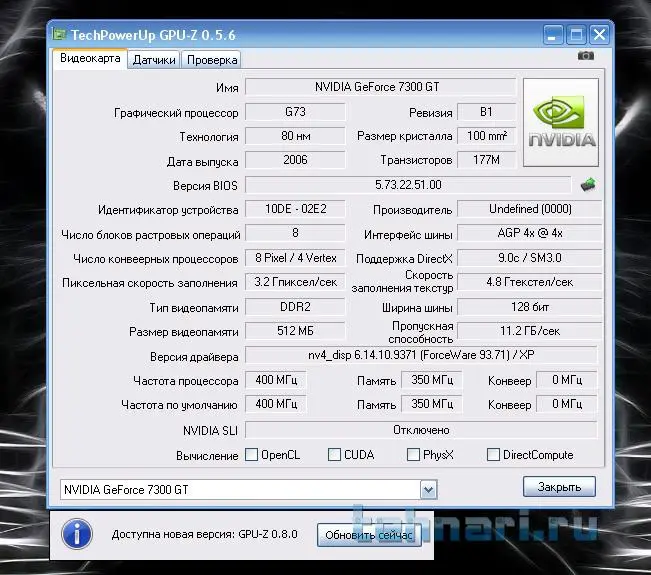Screen dimensions: 651x575
Task: Click the Вычисление label
Action: tap(207, 456)
